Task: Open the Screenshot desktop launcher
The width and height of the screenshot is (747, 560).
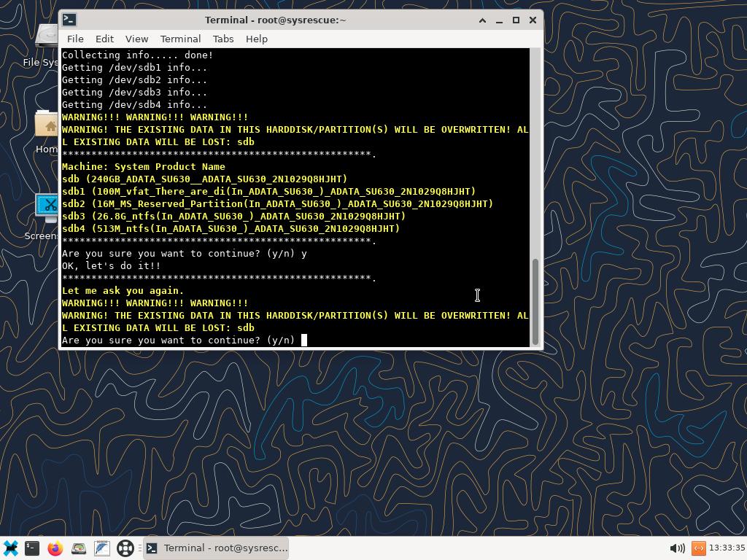Action: coord(47,209)
